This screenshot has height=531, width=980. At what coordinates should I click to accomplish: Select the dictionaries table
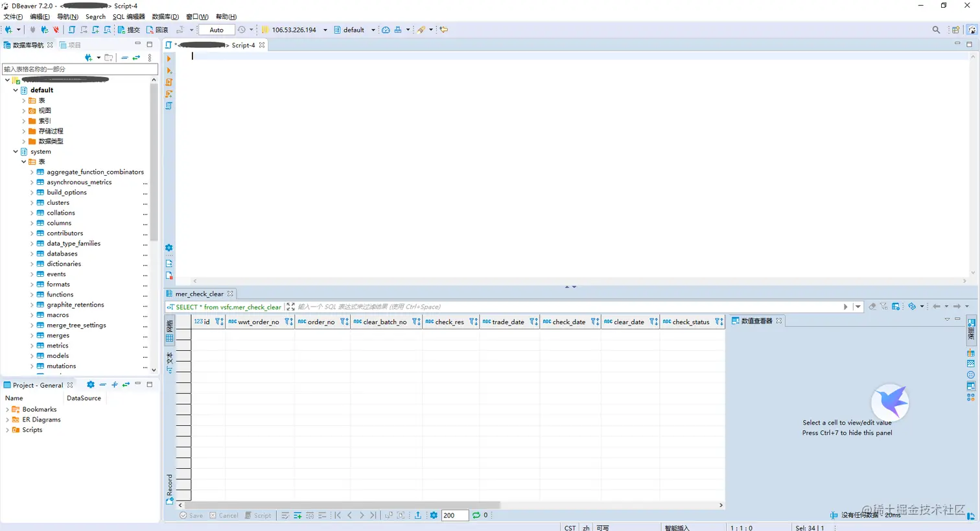point(64,264)
